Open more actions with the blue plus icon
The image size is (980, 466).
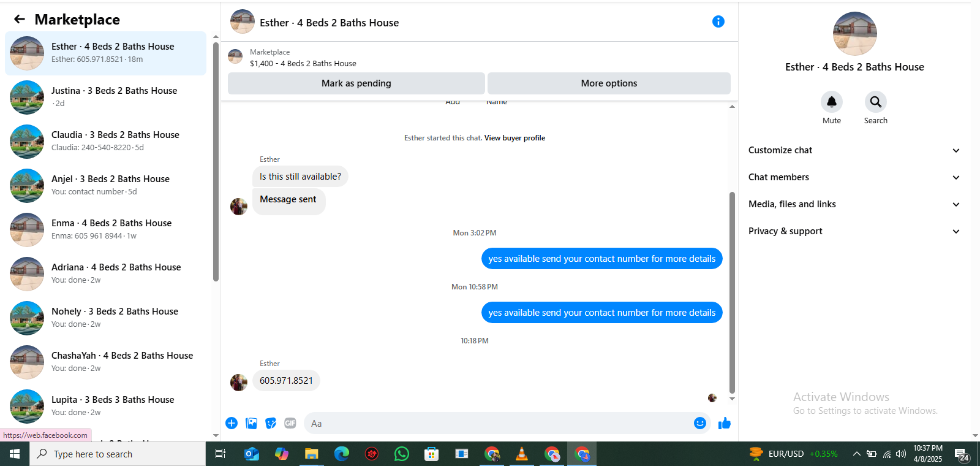coord(232,423)
